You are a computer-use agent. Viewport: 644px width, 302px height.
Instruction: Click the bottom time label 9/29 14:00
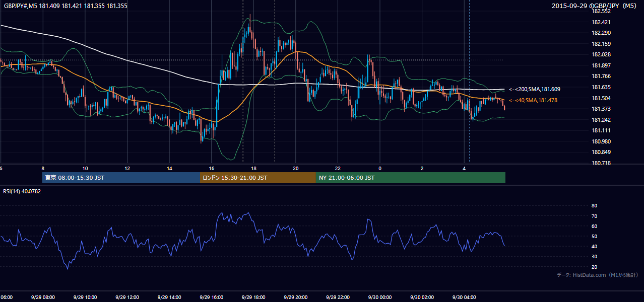click(170, 297)
